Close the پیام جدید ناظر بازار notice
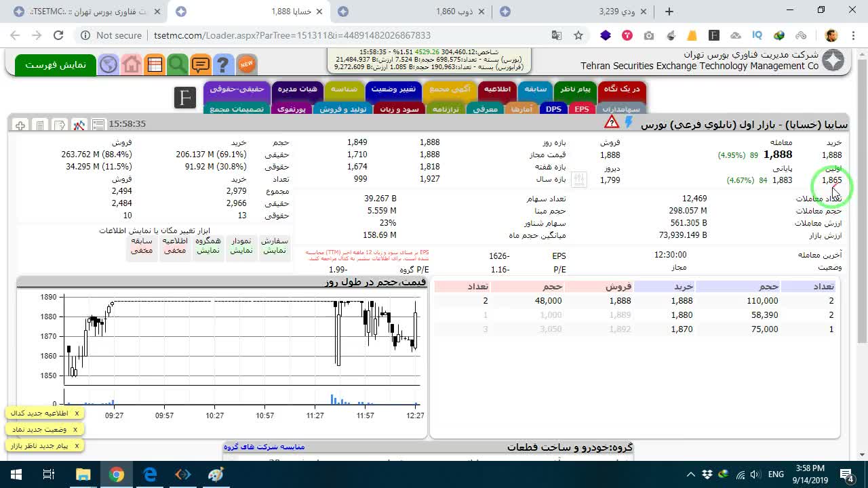This screenshot has height=488, width=868. (77, 445)
